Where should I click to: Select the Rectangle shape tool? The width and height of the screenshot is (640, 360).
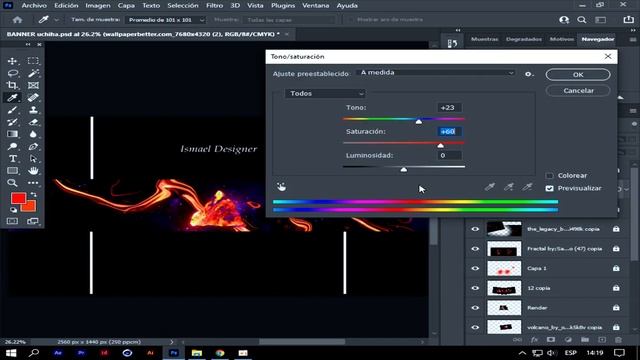point(12,171)
